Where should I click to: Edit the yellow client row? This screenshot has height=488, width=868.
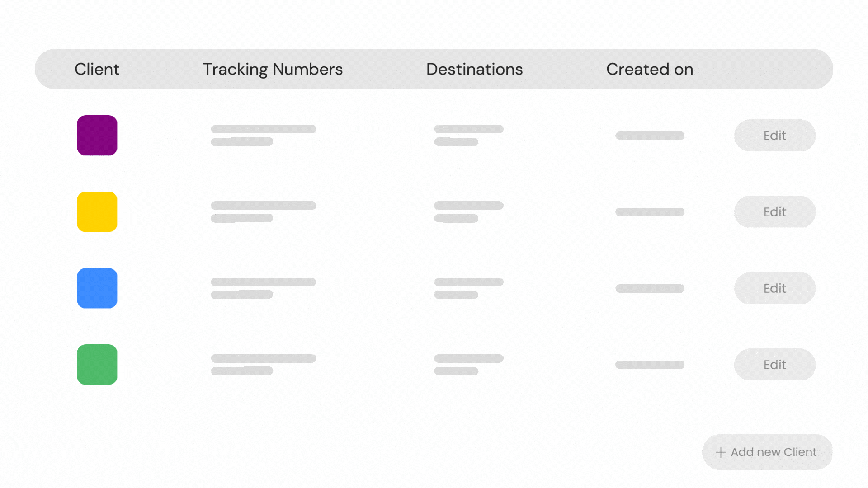coord(774,211)
